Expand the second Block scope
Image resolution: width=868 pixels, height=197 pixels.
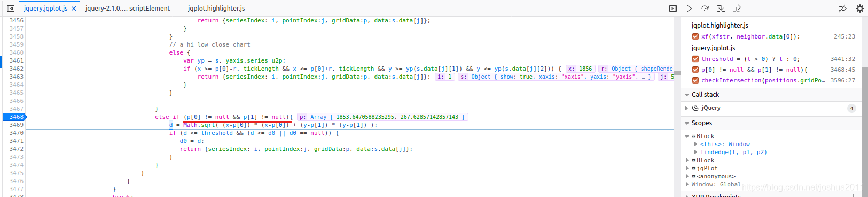[x=687, y=161]
